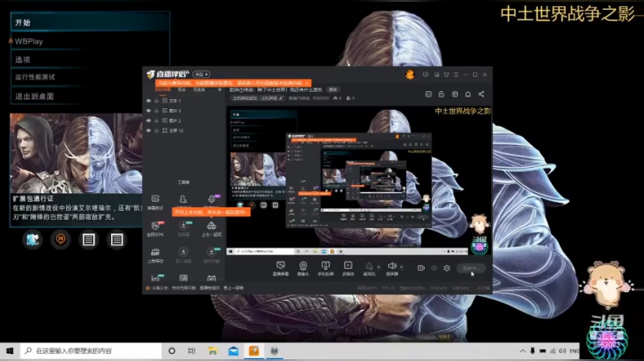Open the speaker options arrow
Viewport: 644px width, 361px height.
[402, 266]
